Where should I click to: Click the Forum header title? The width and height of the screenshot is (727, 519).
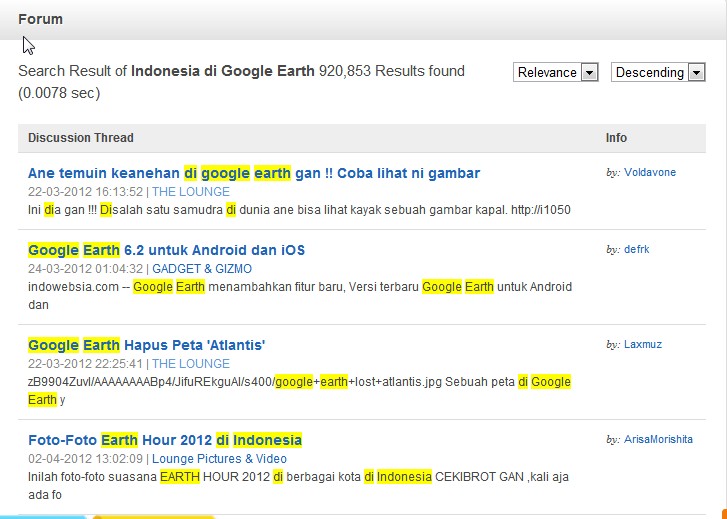40,19
